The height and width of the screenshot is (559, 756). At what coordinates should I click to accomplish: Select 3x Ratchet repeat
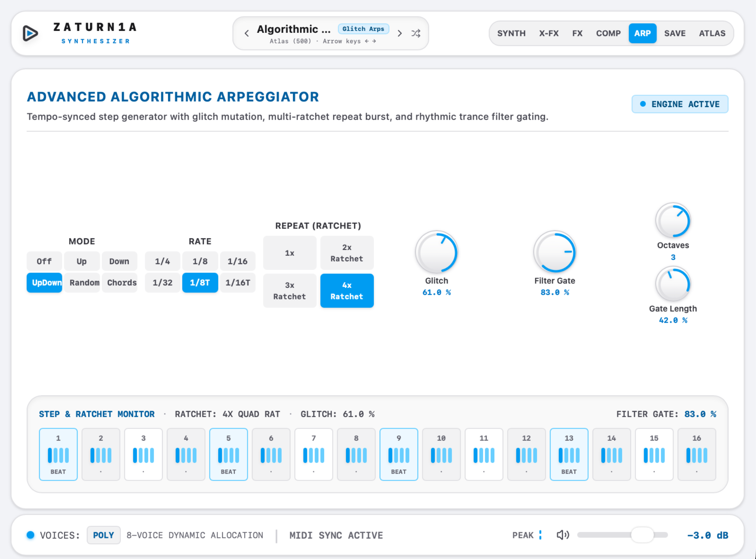pyautogui.click(x=290, y=291)
